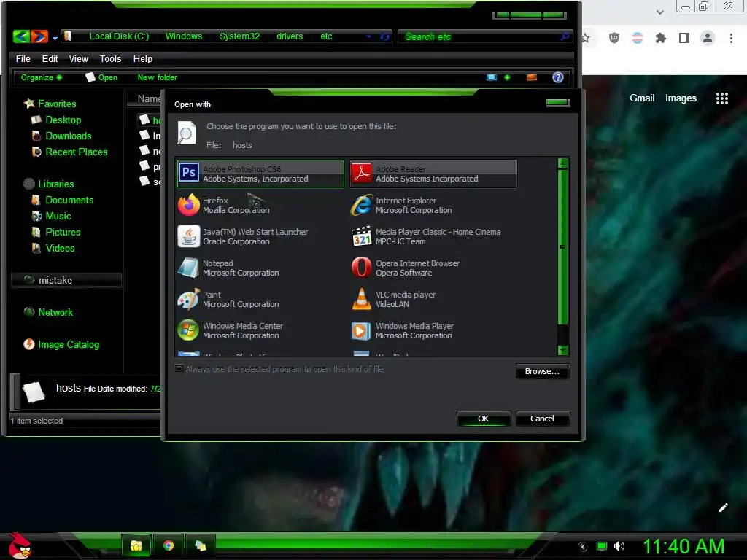Click Cancel in Open with dialog
The image size is (747, 560).
click(542, 419)
